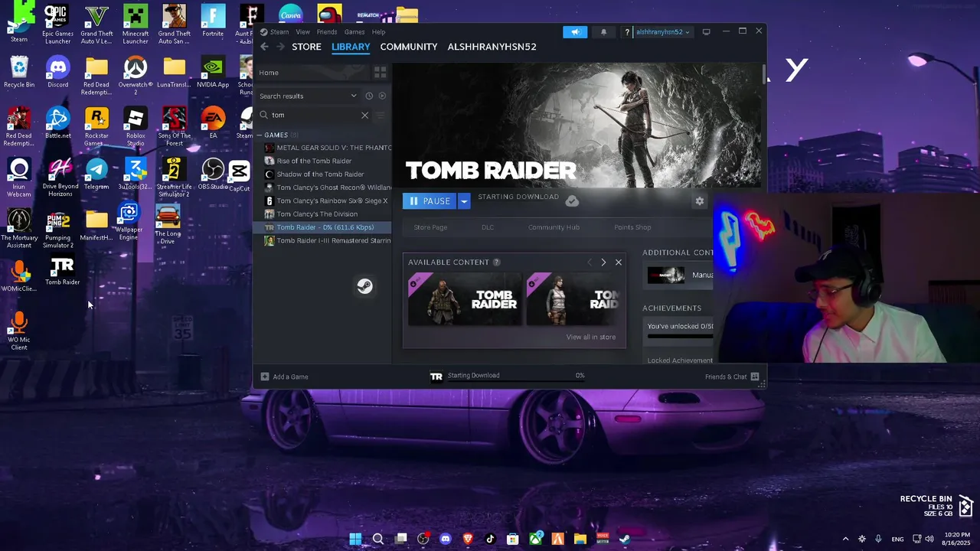Click the Windows Start button
Screen dimensions: 980x551
[x=355, y=539]
